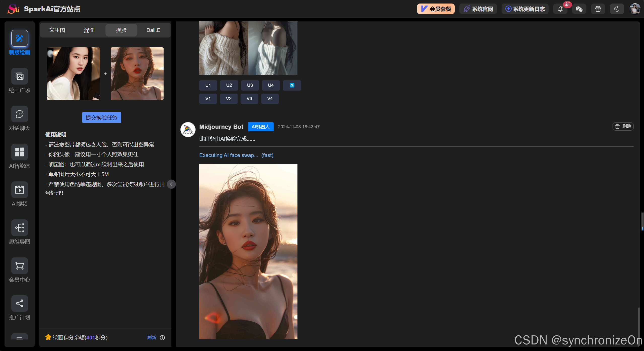Switch to the Dall.E tab
This screenshot has width=644, height=351.
[x=153, y=30]
